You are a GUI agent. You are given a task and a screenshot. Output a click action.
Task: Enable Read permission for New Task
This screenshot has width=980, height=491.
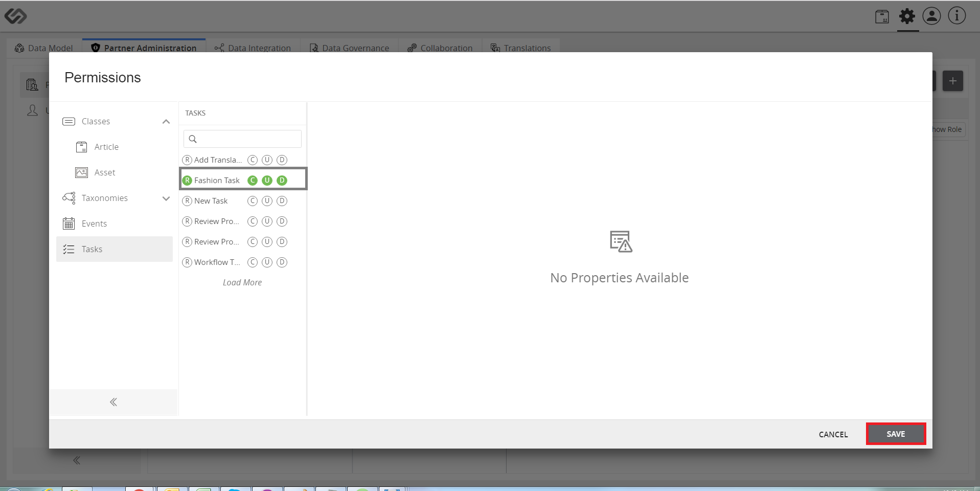(187, 201)
